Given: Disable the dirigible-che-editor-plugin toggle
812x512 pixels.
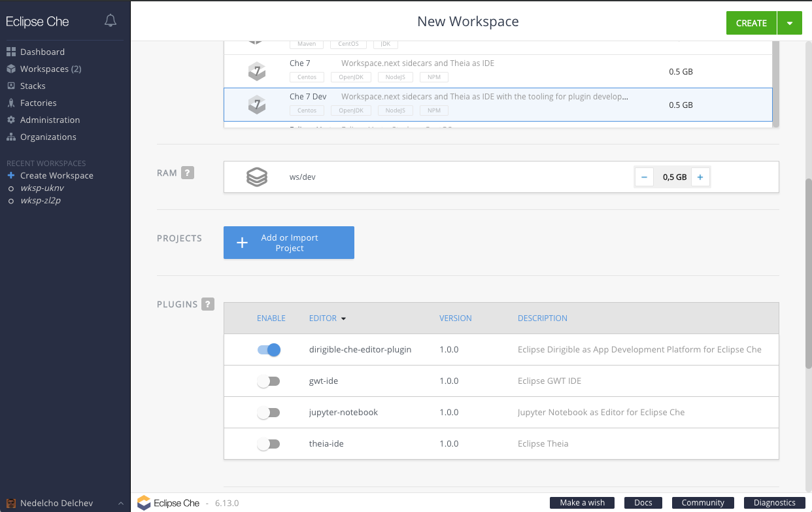Looking at the screenshot, I should click(269, 350).
